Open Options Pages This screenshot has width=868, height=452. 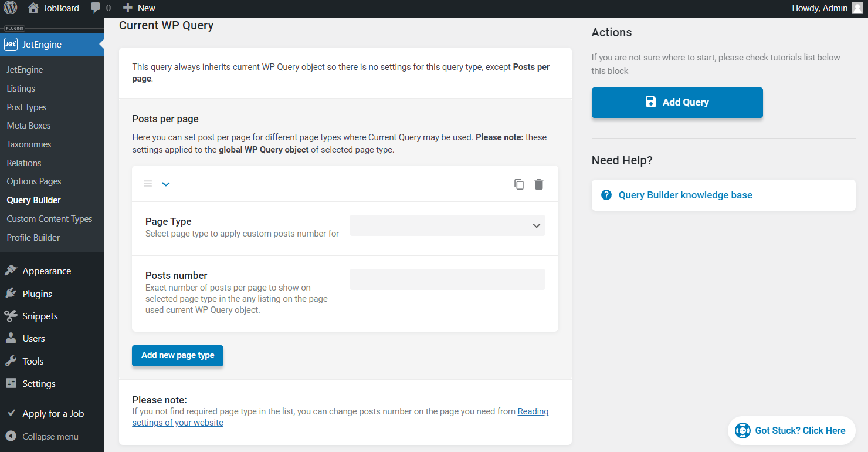click(x=34, y=181)
